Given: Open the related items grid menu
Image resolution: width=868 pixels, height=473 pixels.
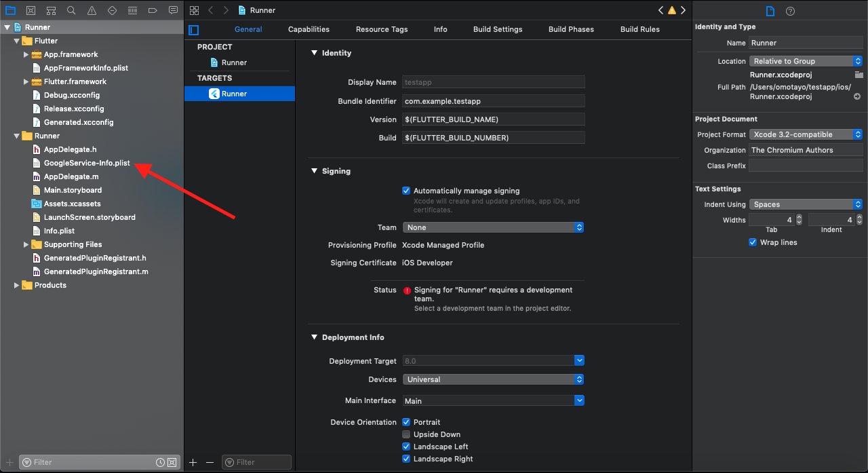Looking at the screenshot, I should pos(195,10).
